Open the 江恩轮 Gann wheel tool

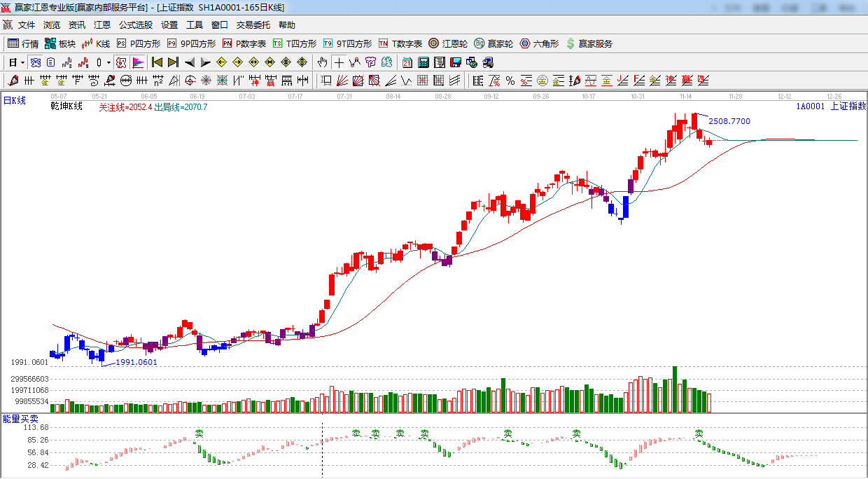[x=448, y=43]
